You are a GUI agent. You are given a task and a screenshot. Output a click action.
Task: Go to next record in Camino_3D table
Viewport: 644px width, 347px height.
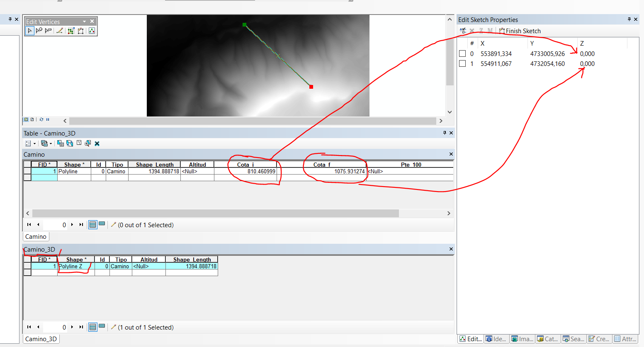[x=72, y=327]
